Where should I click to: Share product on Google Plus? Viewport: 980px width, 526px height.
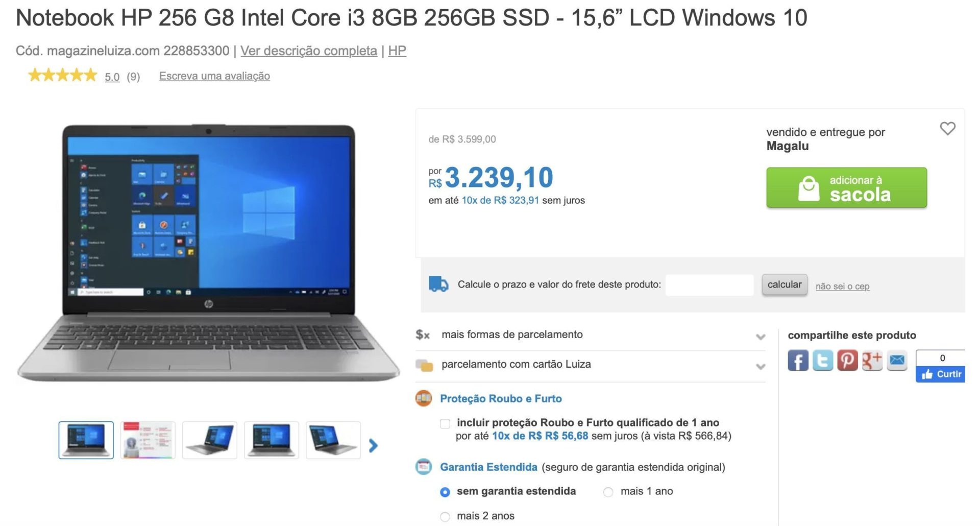point(872,360)
